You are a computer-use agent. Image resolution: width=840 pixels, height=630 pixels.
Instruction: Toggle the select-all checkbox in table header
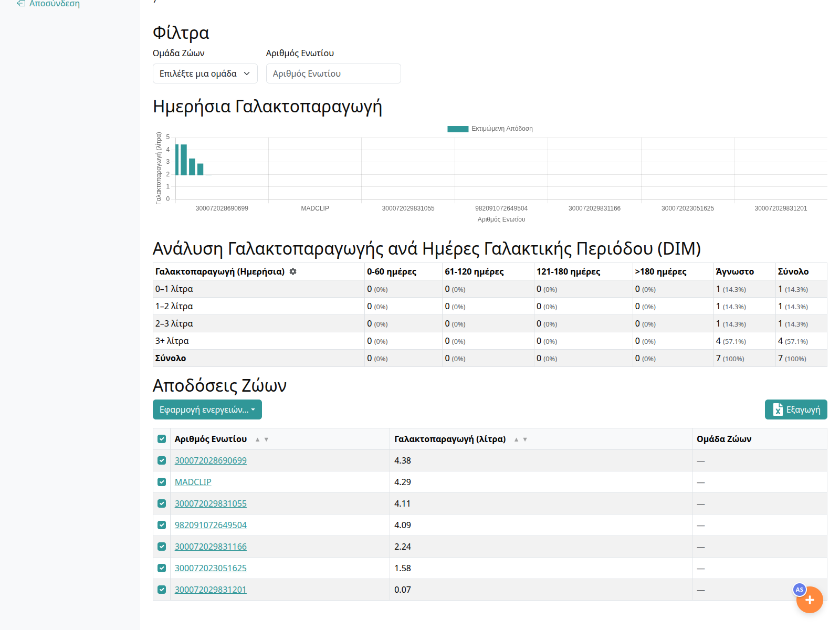click(x=162, y=439)
